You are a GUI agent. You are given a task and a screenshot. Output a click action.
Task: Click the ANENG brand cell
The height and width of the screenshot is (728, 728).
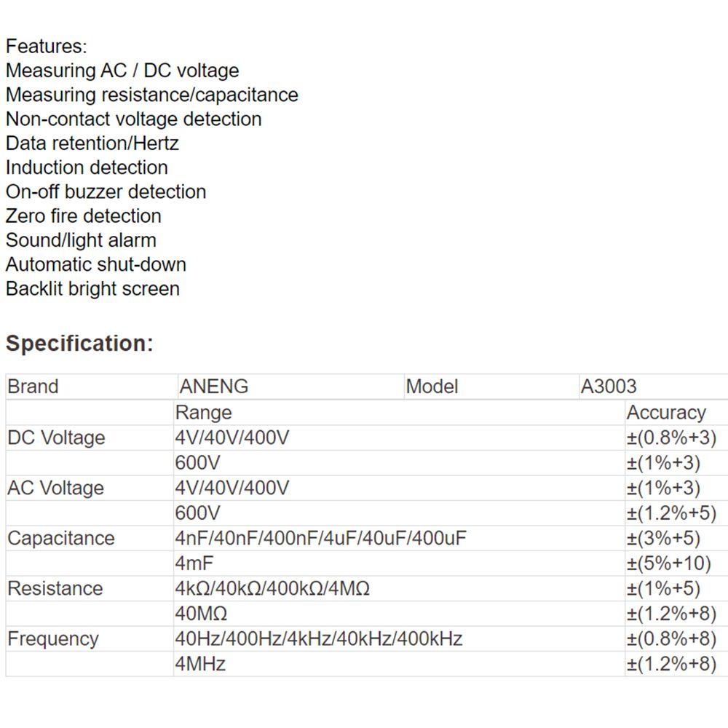(214, 387)
